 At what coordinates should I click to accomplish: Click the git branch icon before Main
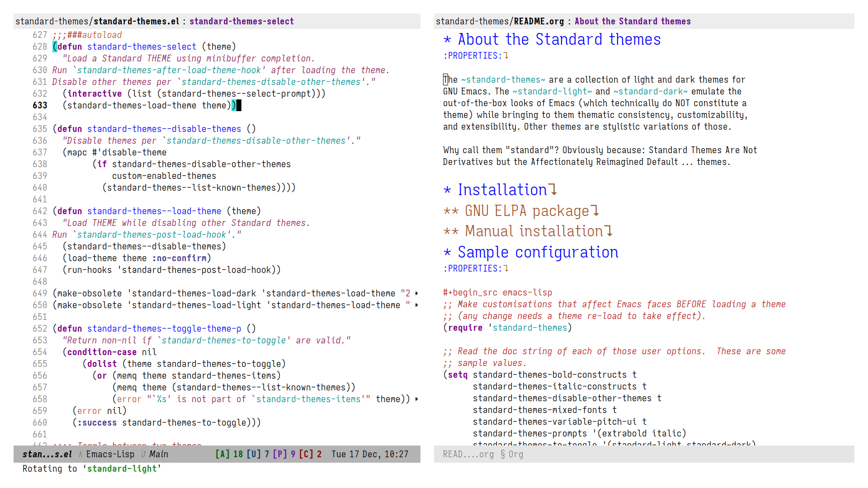point(143,455)
